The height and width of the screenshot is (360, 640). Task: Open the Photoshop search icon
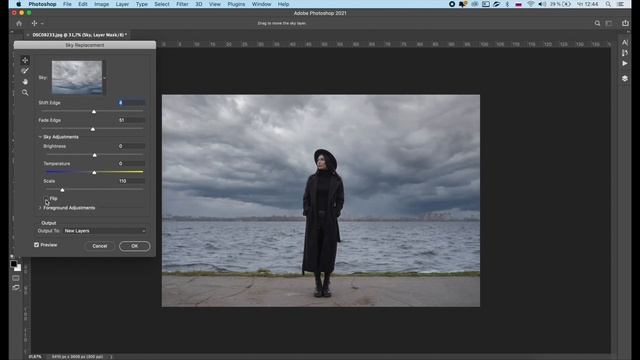[597, 23]
